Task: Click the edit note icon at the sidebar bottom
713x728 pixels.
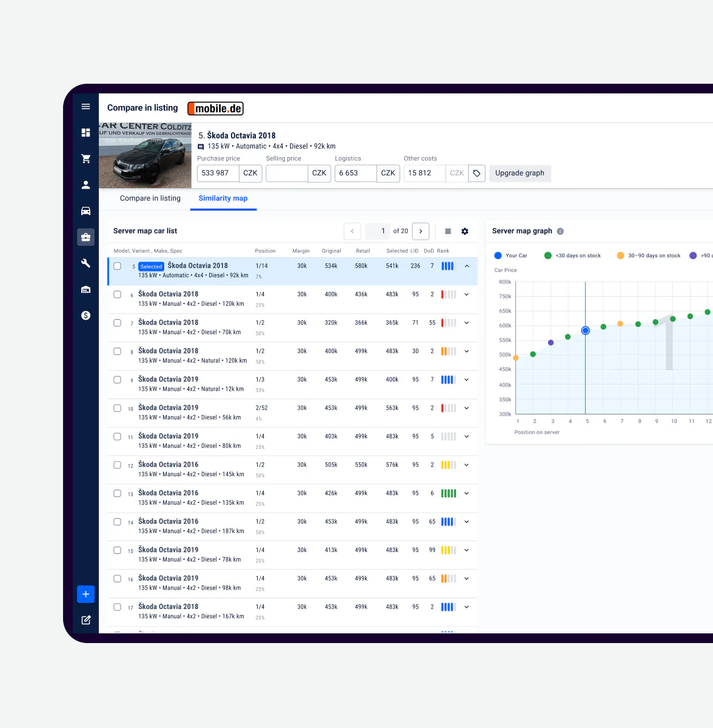Action: 85,620
